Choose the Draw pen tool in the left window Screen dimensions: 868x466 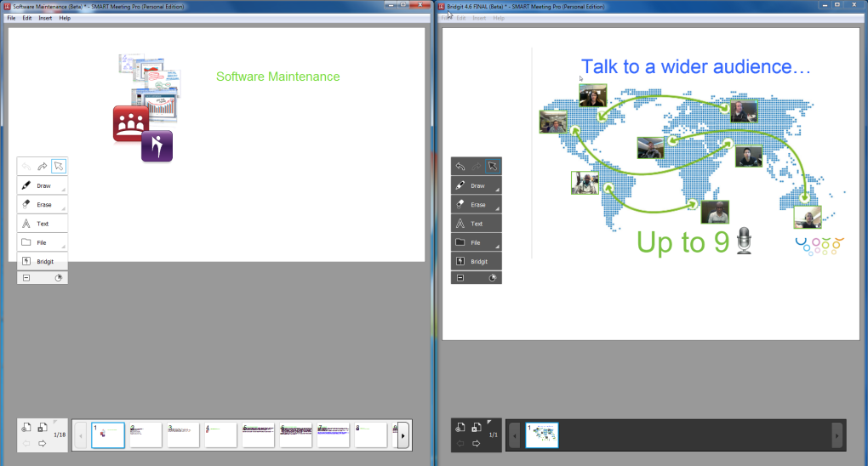(x=42, y=185)
